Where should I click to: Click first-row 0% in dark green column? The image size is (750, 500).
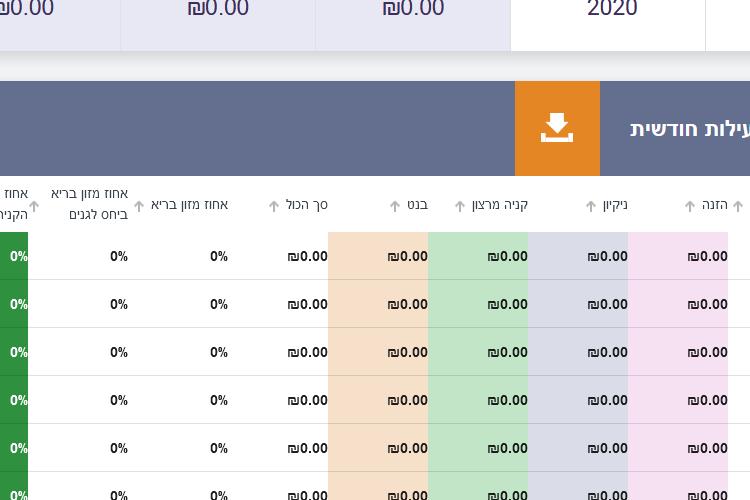(19, 256)
